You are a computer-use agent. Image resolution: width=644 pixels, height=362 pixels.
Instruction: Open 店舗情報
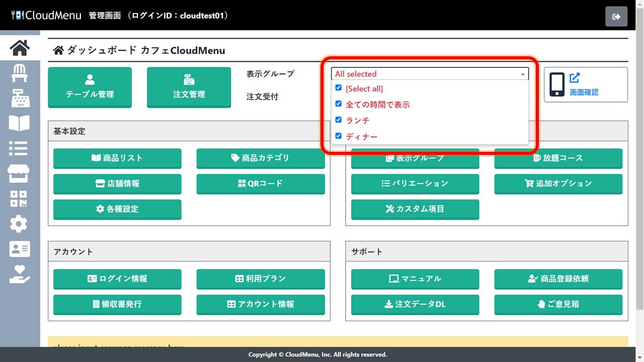pyautogui.click(x=117, y=184)
